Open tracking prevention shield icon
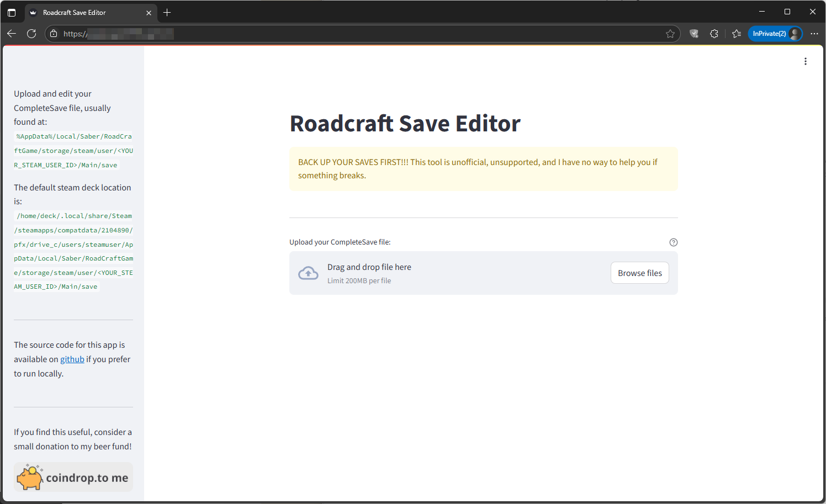Screen dimensions: 826x504 pos(694,34)
